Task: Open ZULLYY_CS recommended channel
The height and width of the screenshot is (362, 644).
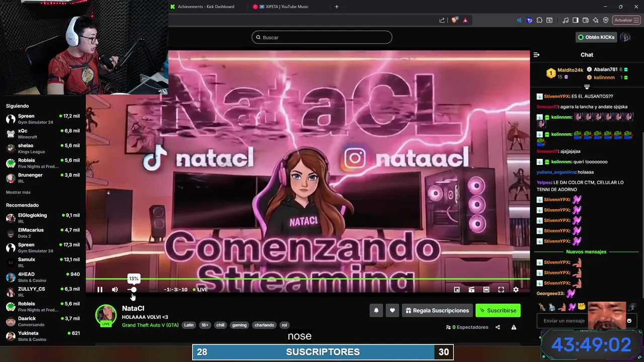Action: point(43,292)
